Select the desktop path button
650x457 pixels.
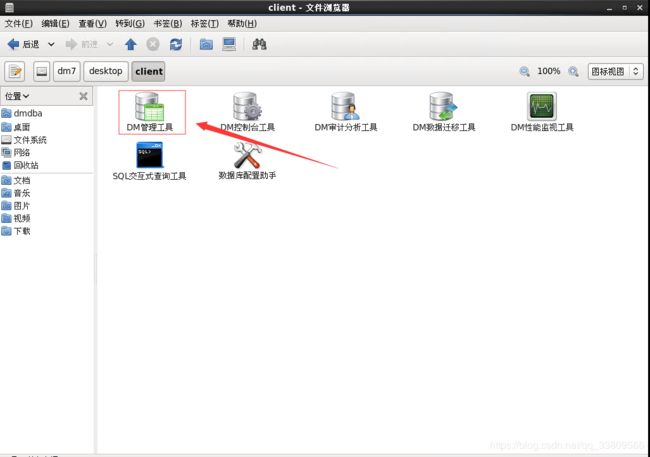tap(106, 71)
